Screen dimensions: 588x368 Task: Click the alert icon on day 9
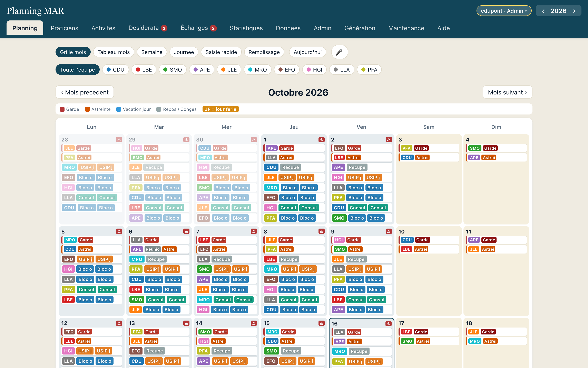click(x=389, y=231)
